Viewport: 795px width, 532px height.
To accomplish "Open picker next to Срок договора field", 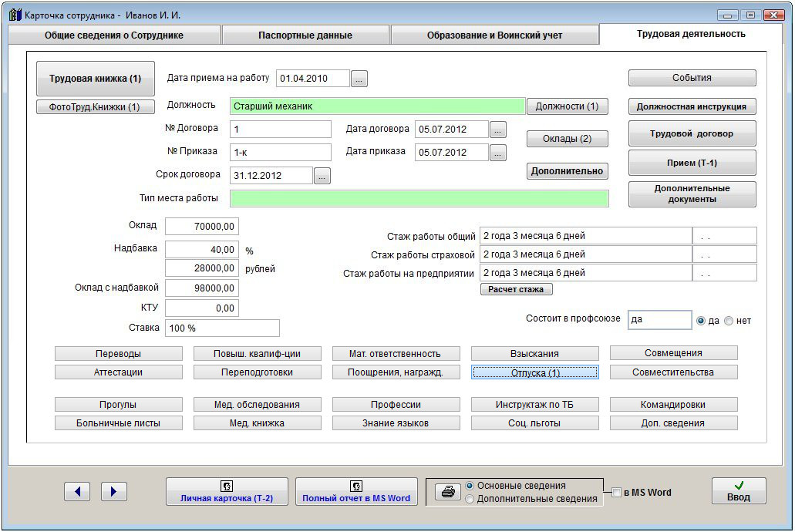I will point(322,176).
